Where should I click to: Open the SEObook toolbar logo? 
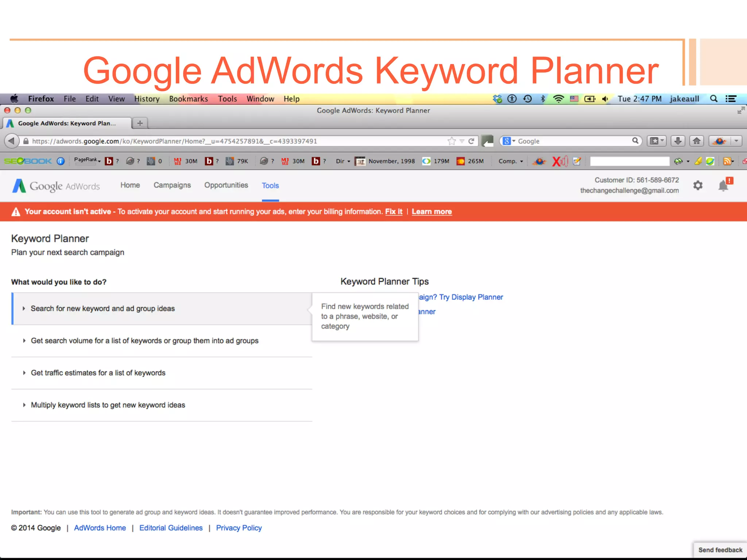pyautogui.click(x=28, y=161)
